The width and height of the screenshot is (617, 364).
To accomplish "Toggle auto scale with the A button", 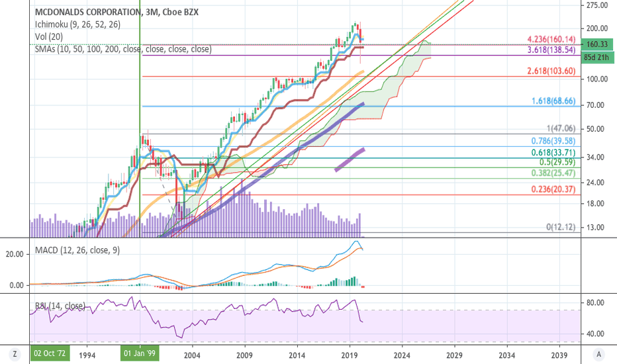I will point(599,355).
